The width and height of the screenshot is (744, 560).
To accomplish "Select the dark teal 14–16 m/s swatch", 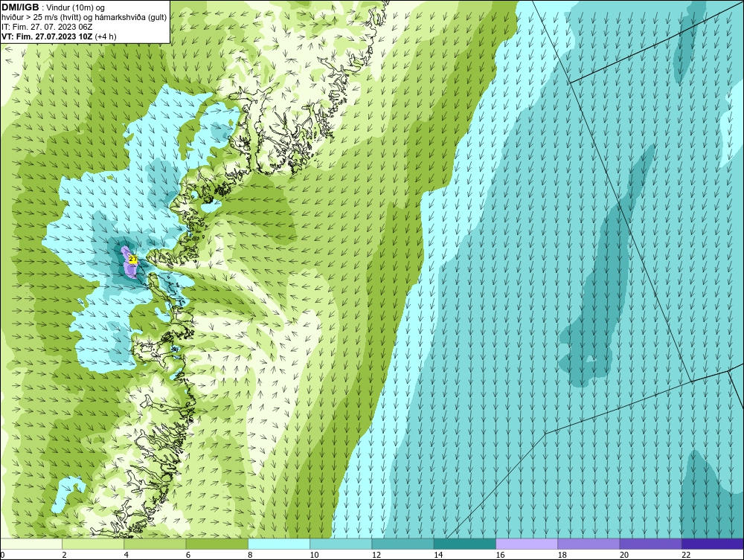I will pyautogui.click(x=465, y=544).
